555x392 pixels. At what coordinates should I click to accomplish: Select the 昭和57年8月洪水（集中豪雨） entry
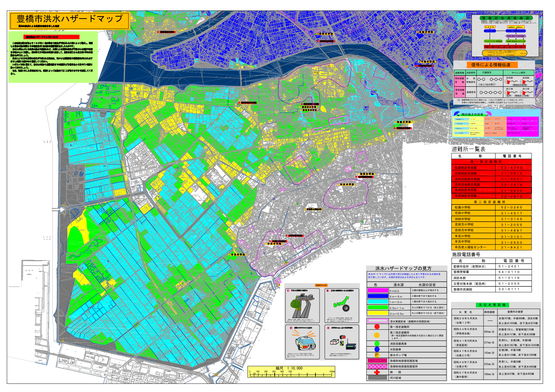point(496,375)
